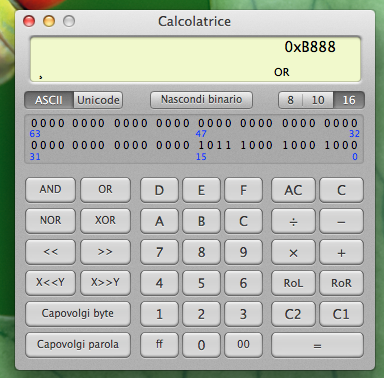Viewport: 384px width, 378px height.
Task: Choose the X<<Y shift button
Action: pyautogui.click(x=50, y=283)
